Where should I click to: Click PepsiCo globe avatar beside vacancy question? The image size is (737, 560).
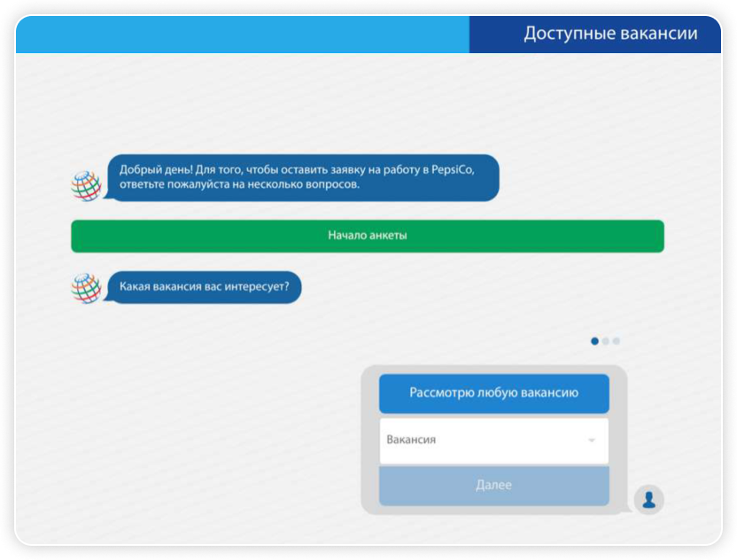[x=86, y=288]
